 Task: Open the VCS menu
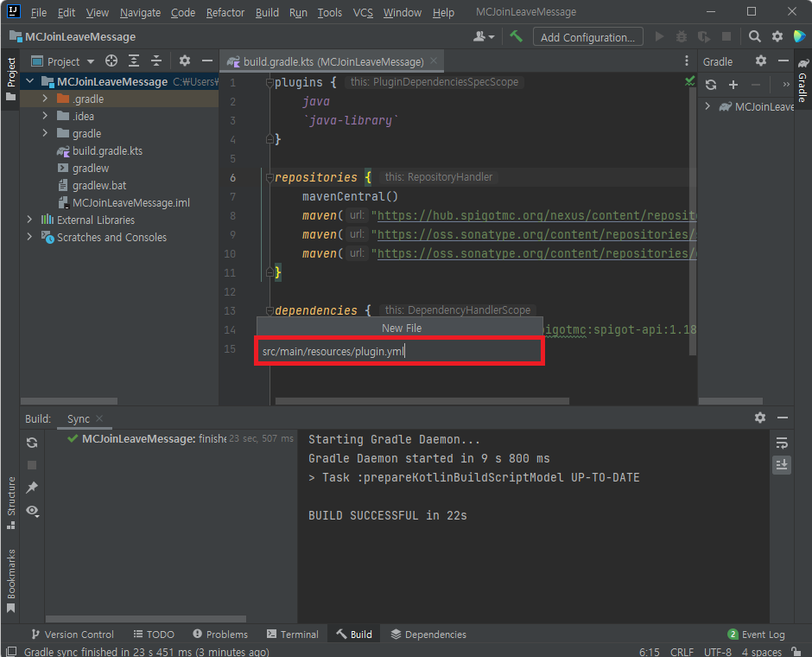tap(363, 12)
